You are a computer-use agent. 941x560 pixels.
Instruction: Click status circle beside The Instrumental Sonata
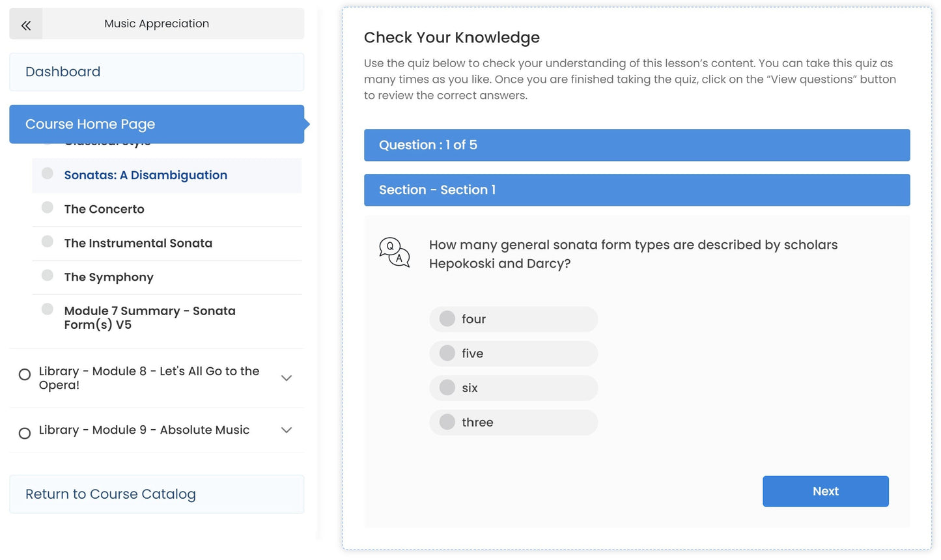pos(48,242)
